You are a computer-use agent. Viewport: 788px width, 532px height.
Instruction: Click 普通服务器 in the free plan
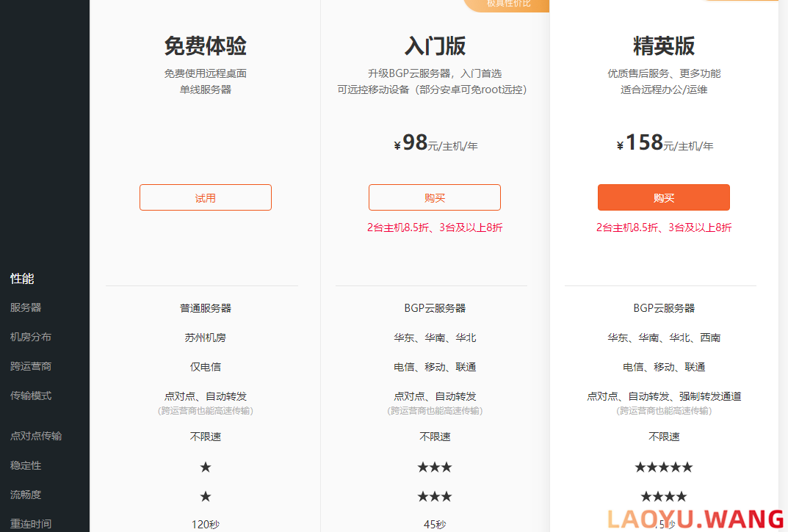point(206,308)
